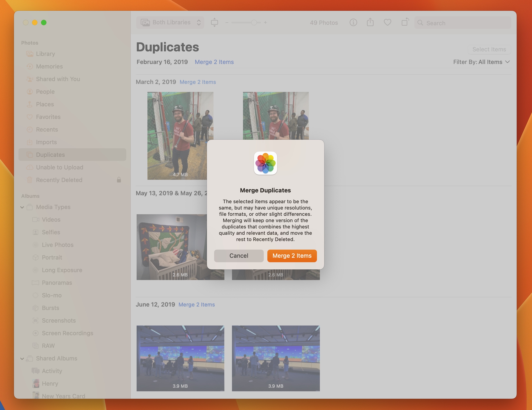Click the lock icon beside Recently Deleted

[x=119, y=180]
